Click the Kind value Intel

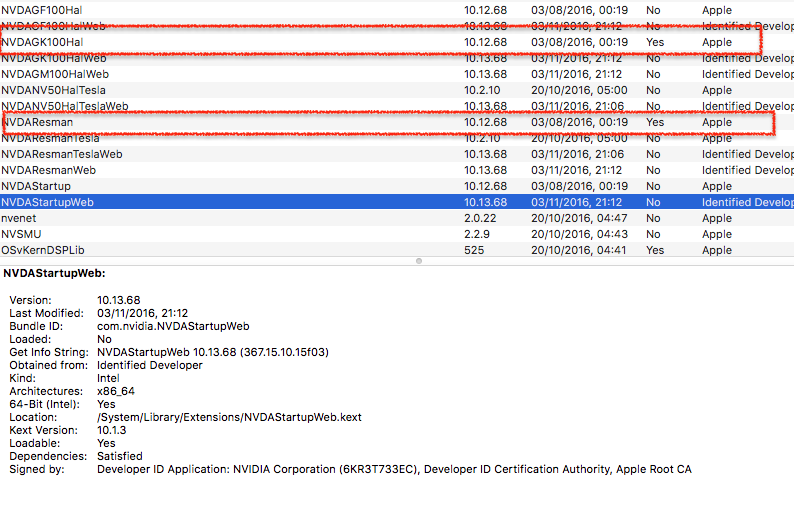108,378
